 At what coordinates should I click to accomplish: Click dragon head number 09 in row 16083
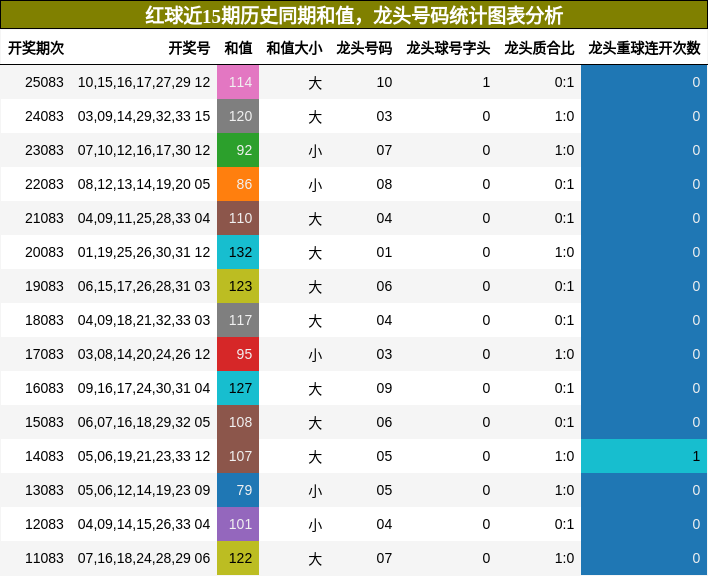click(384, 388)
